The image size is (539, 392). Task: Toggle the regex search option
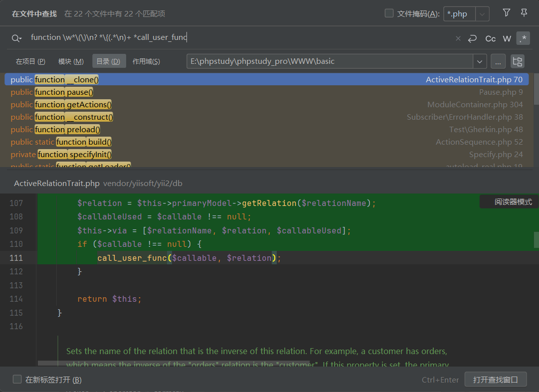pyautogui.click(x=523, y=38)
